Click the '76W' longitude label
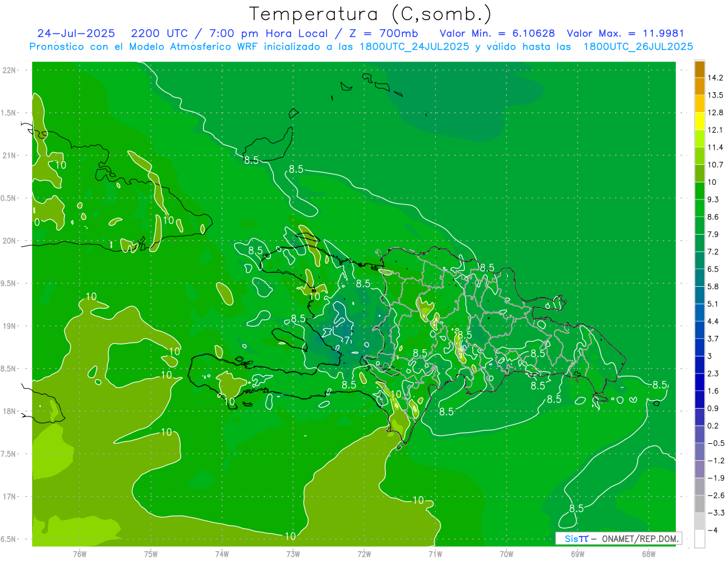 tap(79, 554)
